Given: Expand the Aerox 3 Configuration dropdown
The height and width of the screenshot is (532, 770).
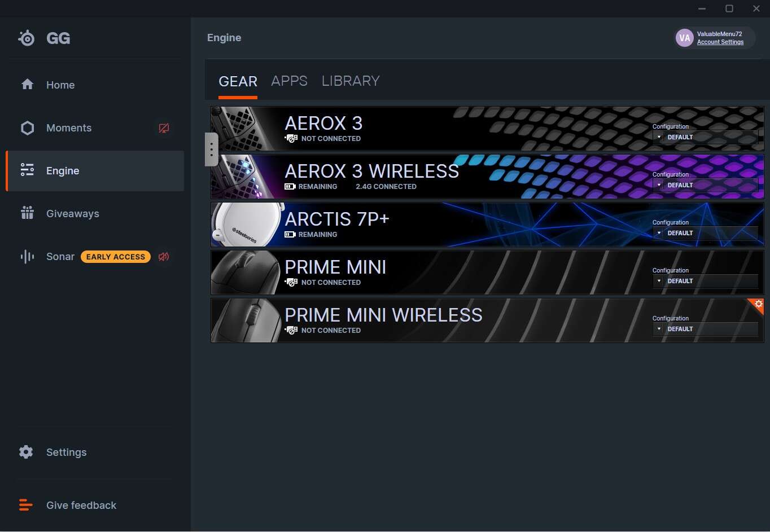Looking at the screenshot, I should pyautogui.click(x=705, y=137).
